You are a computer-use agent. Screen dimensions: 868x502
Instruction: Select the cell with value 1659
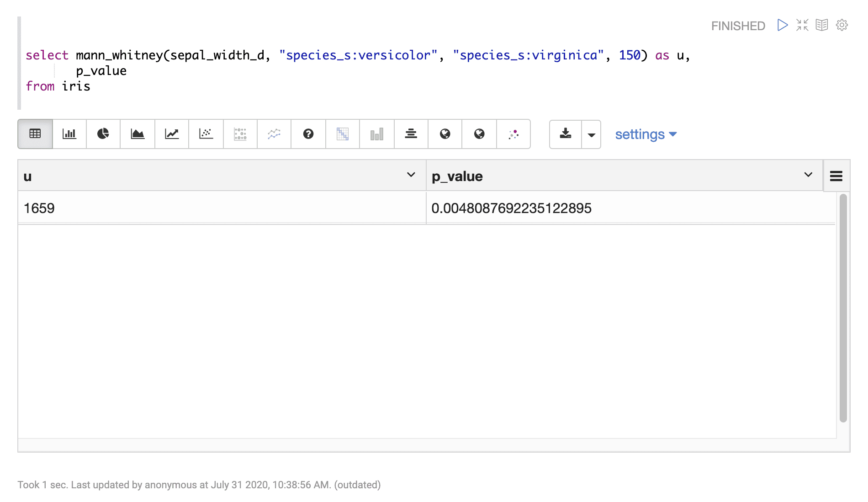[39, 208]
